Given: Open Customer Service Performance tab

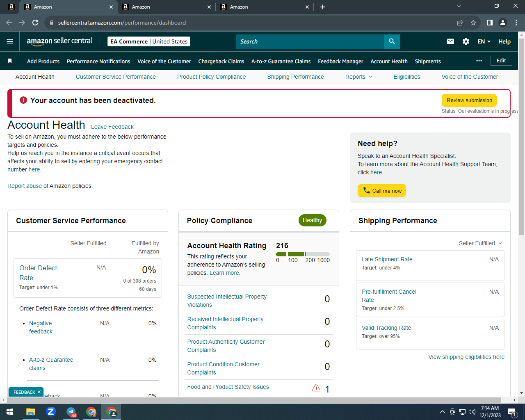Looking at the screenshot, I should 116,77.
